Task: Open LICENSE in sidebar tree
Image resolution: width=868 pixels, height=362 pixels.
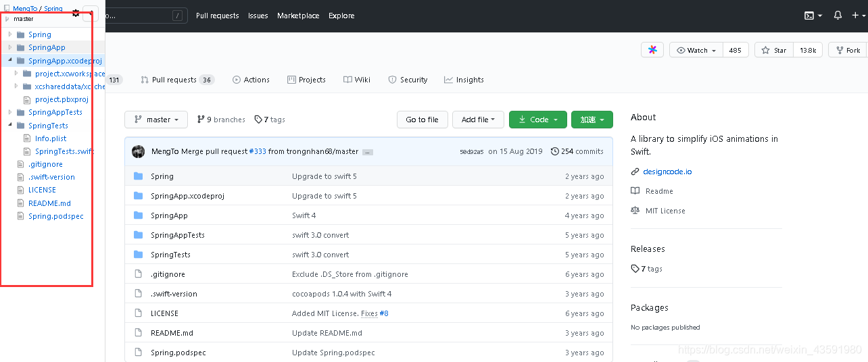Action: pyautogui.click(x=42, y=190)
